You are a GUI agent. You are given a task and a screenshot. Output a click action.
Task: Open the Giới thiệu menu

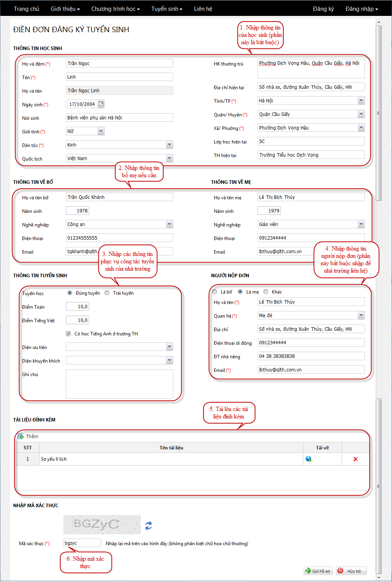point(65,9)
